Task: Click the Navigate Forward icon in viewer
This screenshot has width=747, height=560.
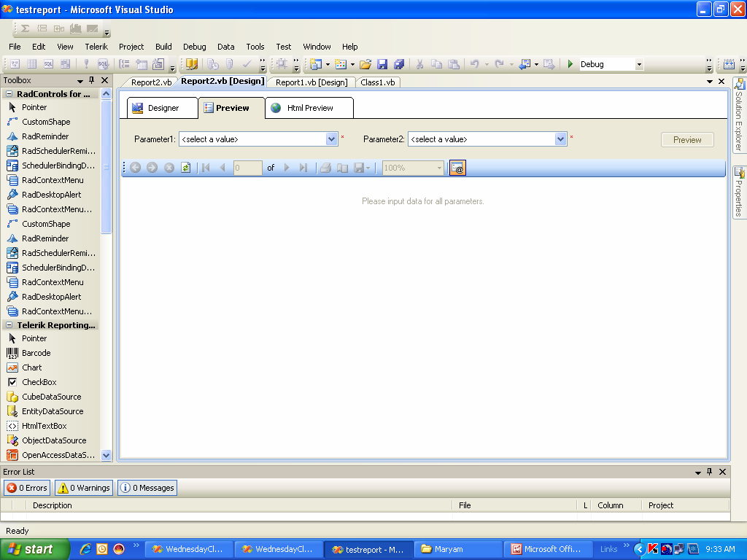Action: click(152, 168)
